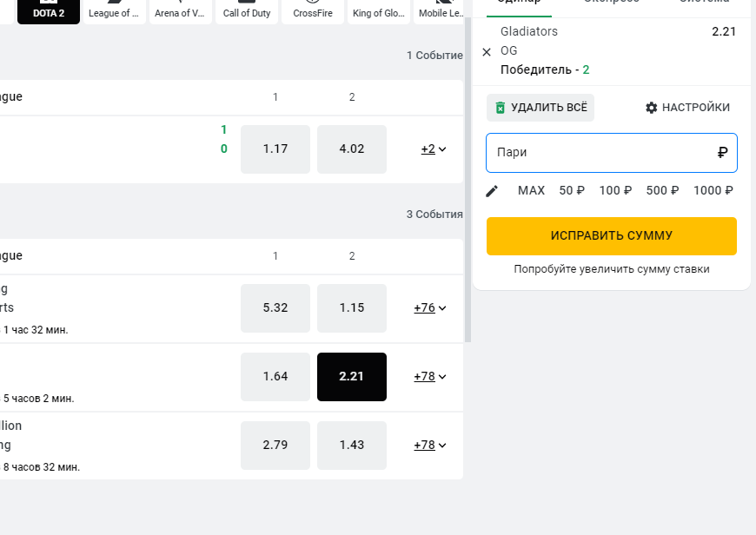Click the ИСПРАВИТЬ СУММУ button
Image resolution: width=756 pixels, height=535 pixels.
(612, 235)
